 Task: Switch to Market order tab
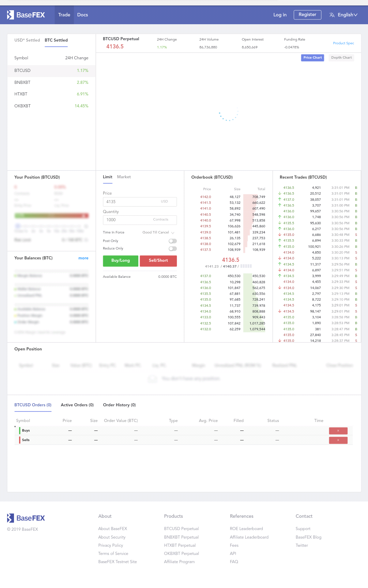[x=124, y=177]
